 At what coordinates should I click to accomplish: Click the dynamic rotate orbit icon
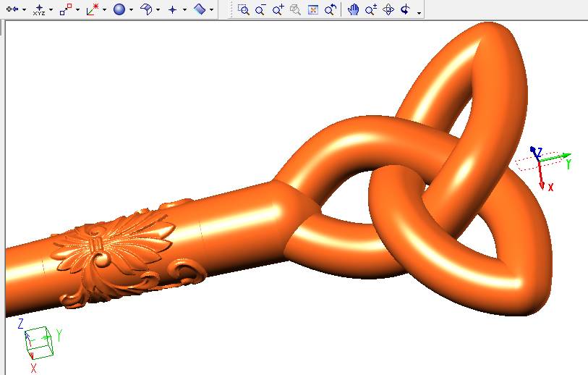(388, 9)
